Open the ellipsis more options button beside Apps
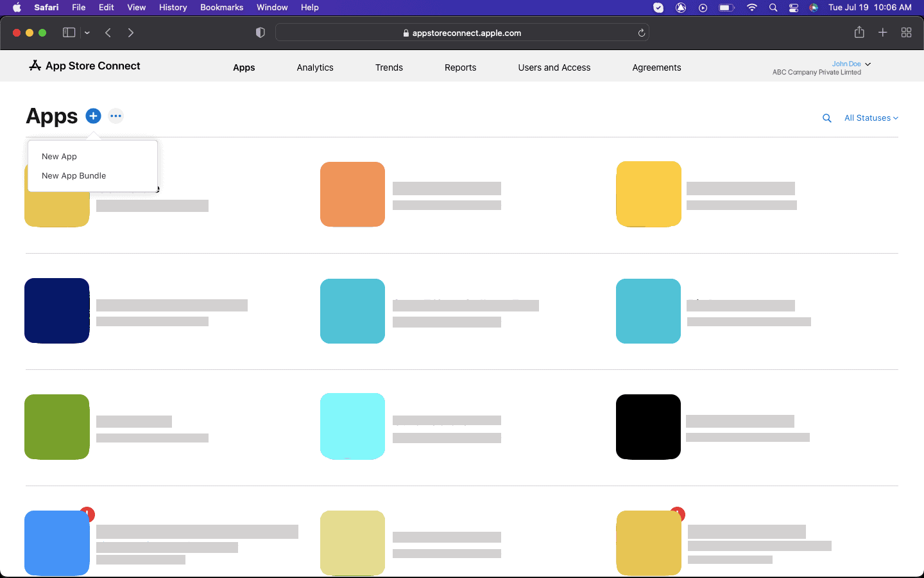Viewport: 924px width, 578px height. [x=116, y=116]
